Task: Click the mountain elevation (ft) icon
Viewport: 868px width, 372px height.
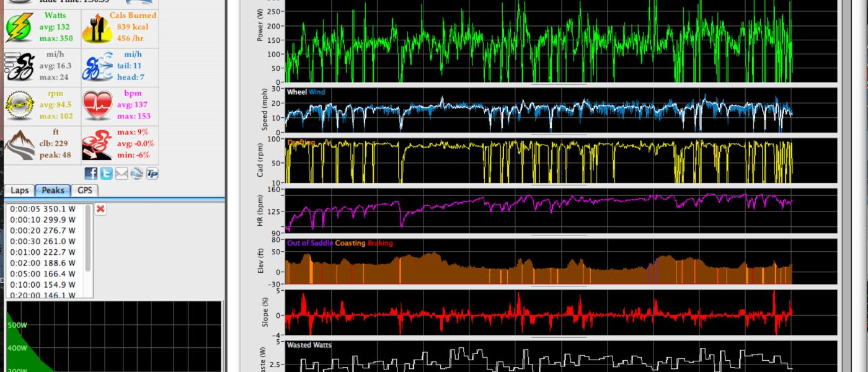Action: pos(20,144)
